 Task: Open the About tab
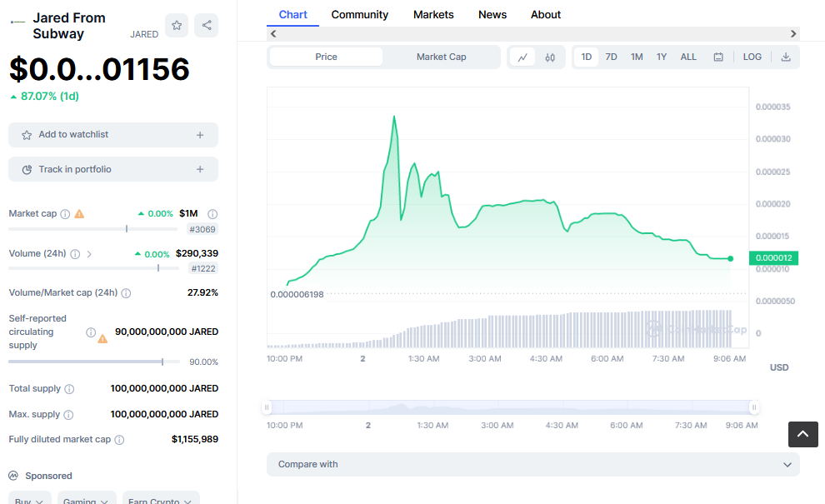pos(546,15)
